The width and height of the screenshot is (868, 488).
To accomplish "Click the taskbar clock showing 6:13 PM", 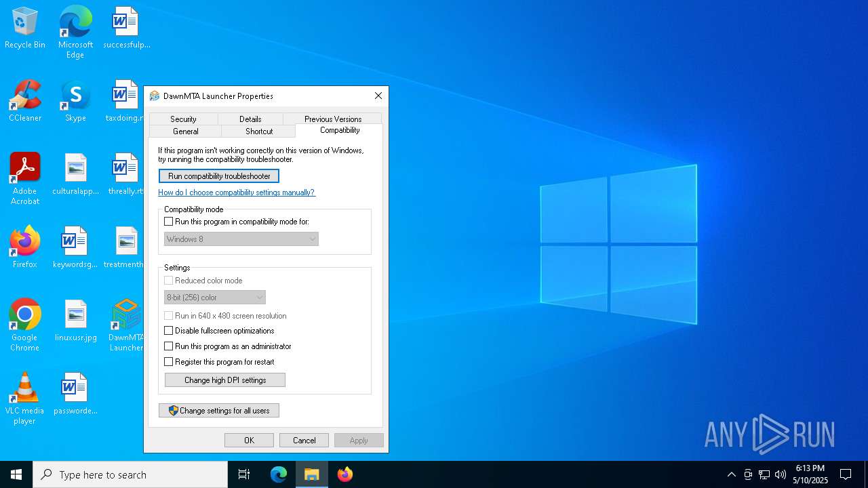I will coord(810,474).
